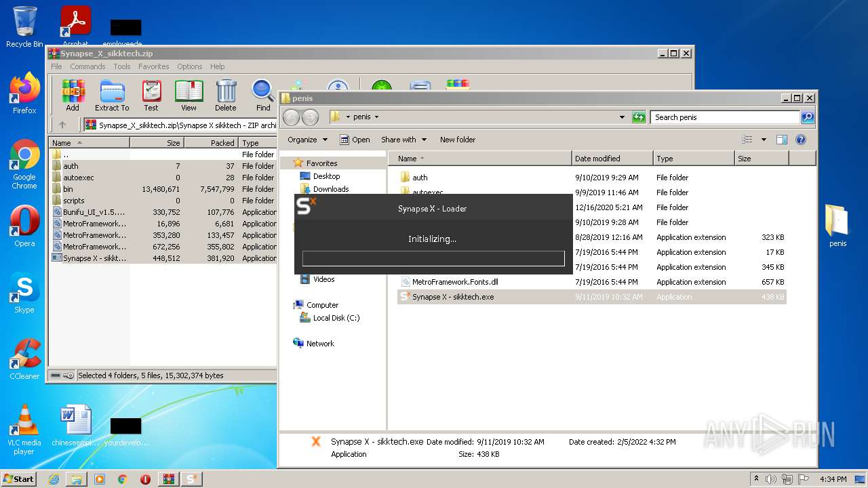Image resolution: width=868 pixels, height=488 pixels.
Task: Expand Explorer address bar history dropdown
Action: [622, 117]
